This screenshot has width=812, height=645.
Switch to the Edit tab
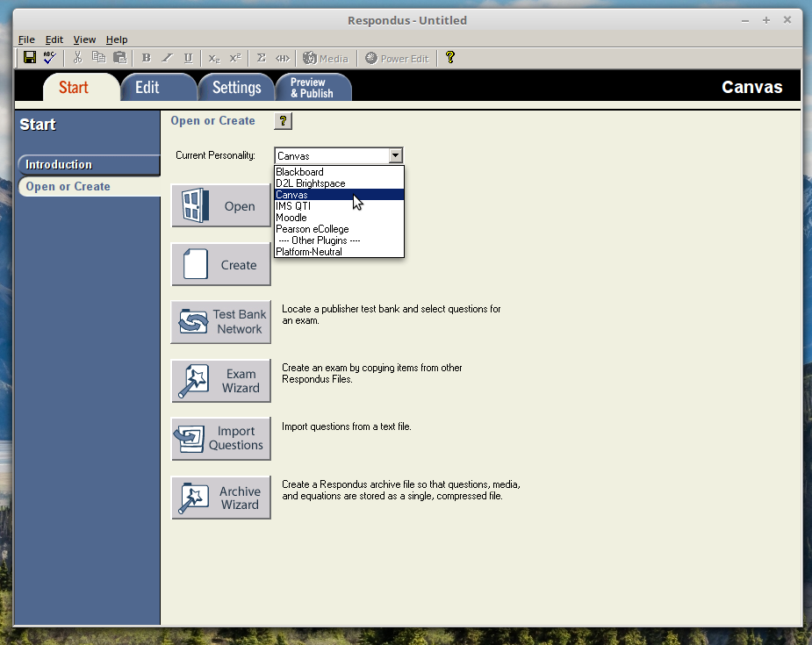(x=158, y=88)
